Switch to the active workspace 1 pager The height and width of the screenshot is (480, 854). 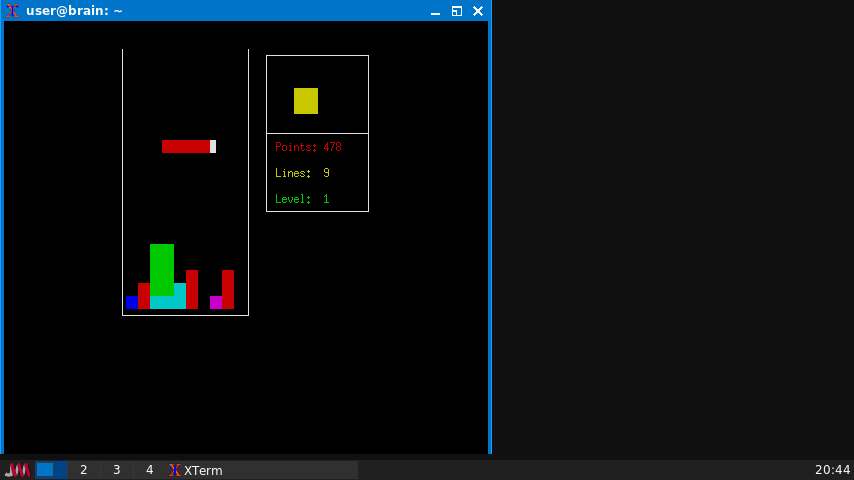click(51, 470)
